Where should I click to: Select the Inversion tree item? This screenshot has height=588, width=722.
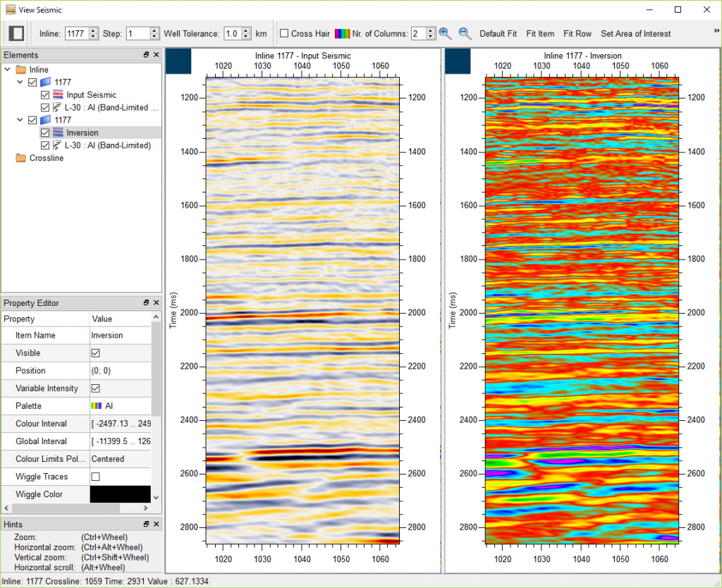point(82,133)
